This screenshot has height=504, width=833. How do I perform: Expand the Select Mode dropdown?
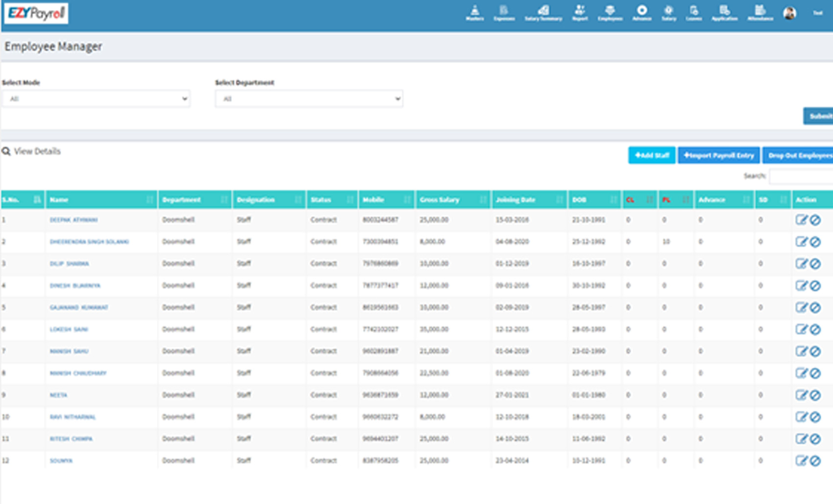[x=96, y=99]
